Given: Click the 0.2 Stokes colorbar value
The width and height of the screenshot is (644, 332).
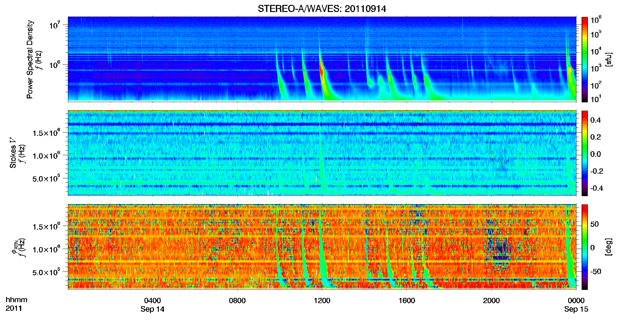Looking at the screenshot, I should coord(595,137).
